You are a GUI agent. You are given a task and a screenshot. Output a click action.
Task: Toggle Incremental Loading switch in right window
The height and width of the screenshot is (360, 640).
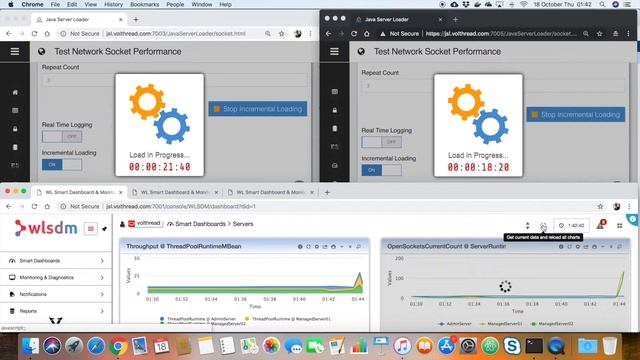point(382,170)
